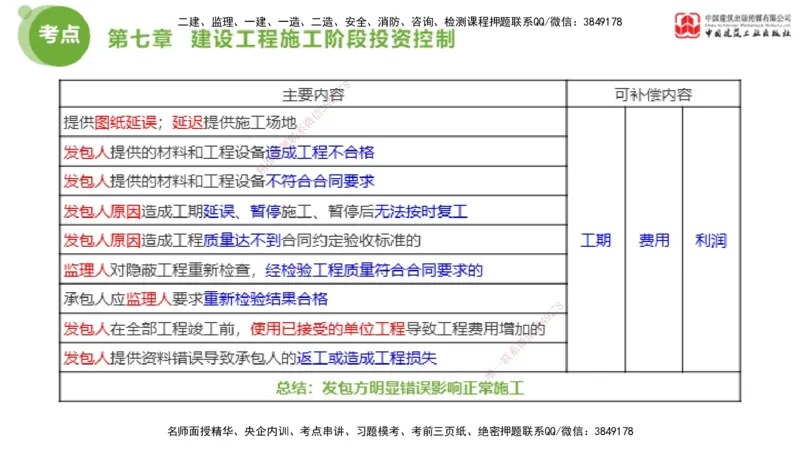This screenshot has height=450, width=800.
Task: Click the green 总结 summary line
Action: click(399, 388)
